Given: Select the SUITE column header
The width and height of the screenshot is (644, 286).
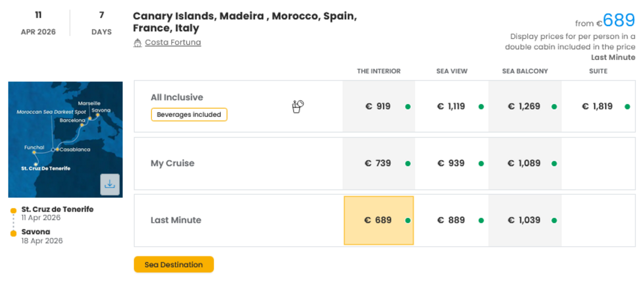Looking at the screenshot, I should 598,71.
